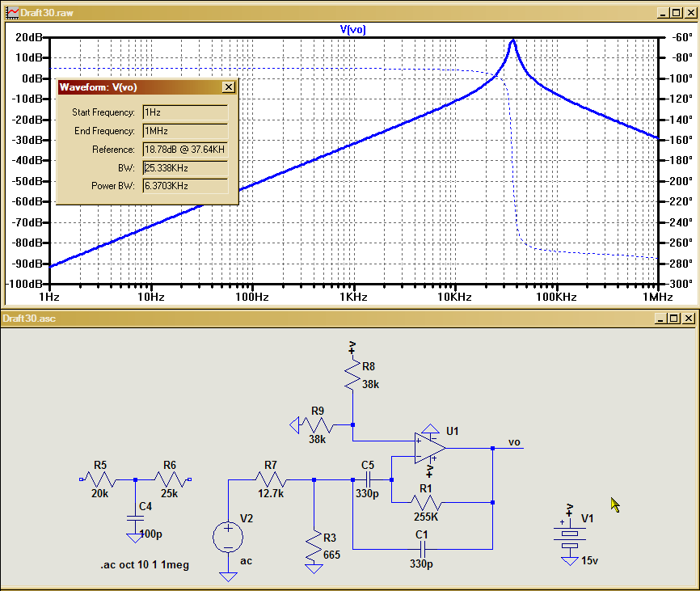The height and width of the screenshot is (591, 700).
Task: Click the 1MHz label on frequency axis
Action: [x=658, y=298]
